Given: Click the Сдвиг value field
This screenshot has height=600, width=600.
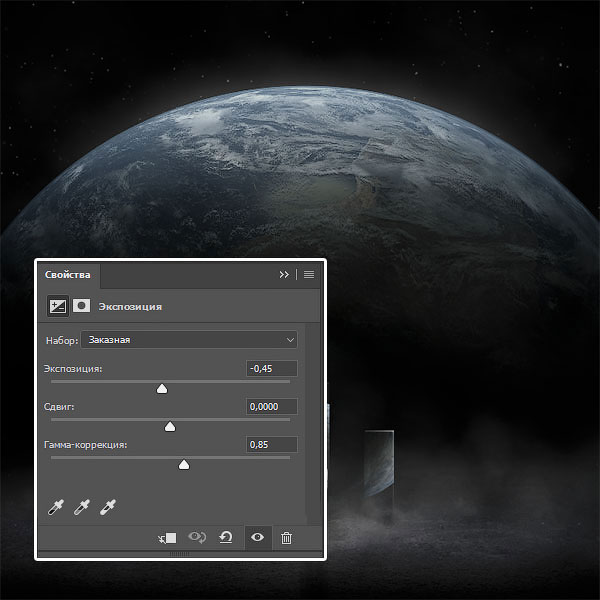Looking at the screenshot, I should pos(272,406).
